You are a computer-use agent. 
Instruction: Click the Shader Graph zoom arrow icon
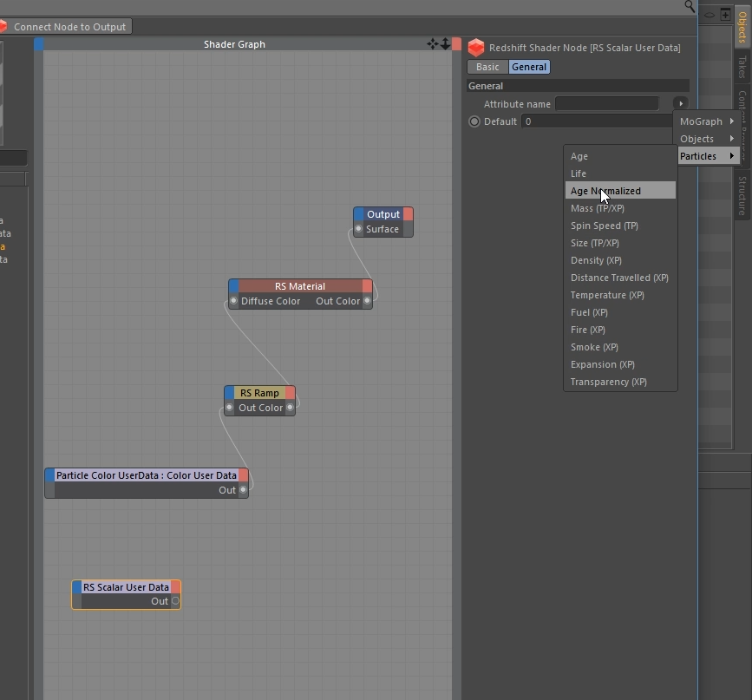pos(445,44)
